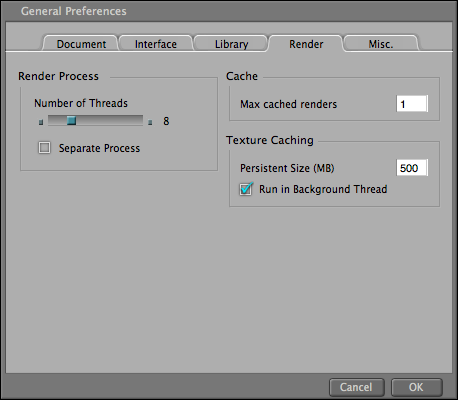Image resolution: width=458 pixels, height=400 pixels.
Task: Click the slider's right increment marker
Action: click(150, 122)
